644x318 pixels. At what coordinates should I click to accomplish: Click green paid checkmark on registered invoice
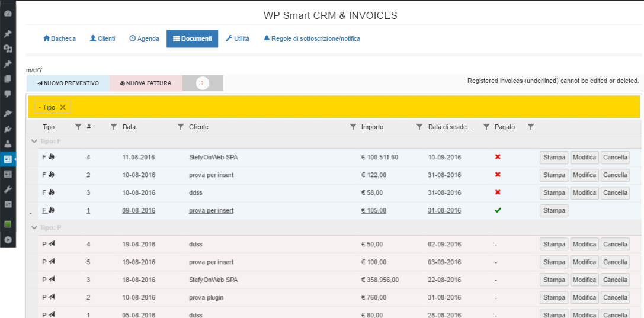[498, 210]
